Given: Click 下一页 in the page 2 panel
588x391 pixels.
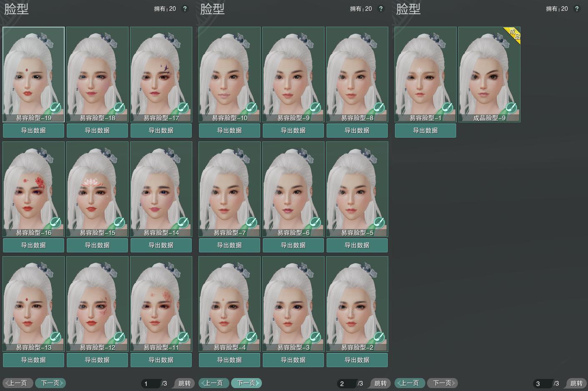Looking at the screenshot, I should pos(246,383).
